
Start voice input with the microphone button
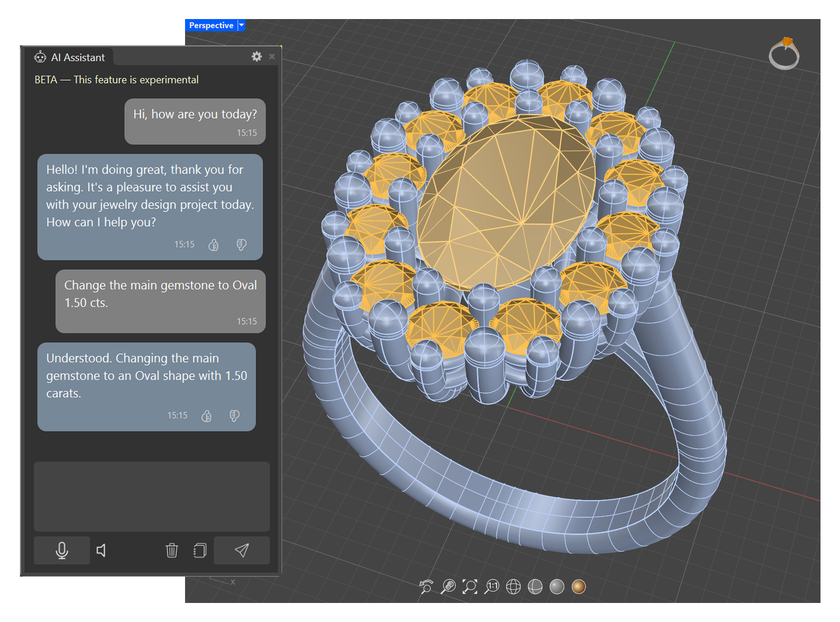point(62,550)
